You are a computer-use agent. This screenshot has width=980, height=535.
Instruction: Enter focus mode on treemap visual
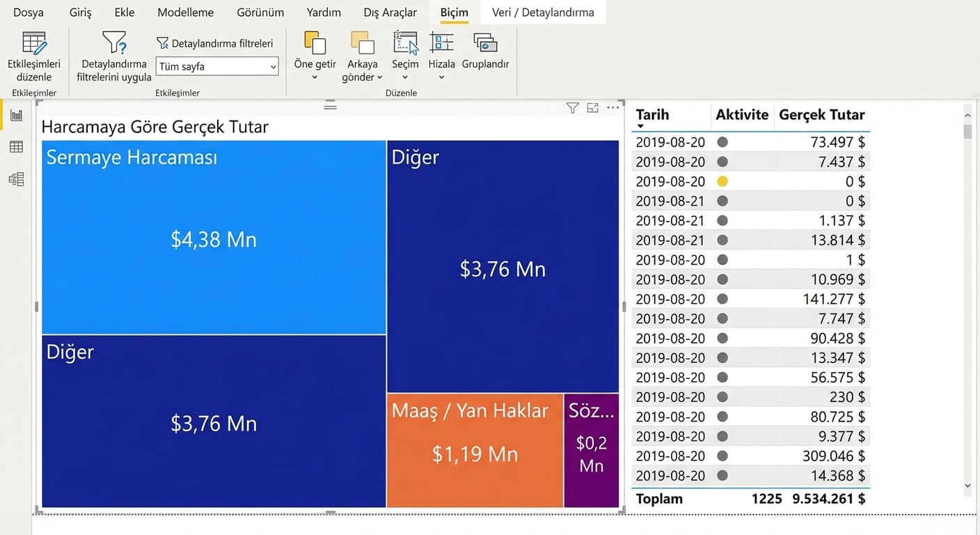pos(592,107)
